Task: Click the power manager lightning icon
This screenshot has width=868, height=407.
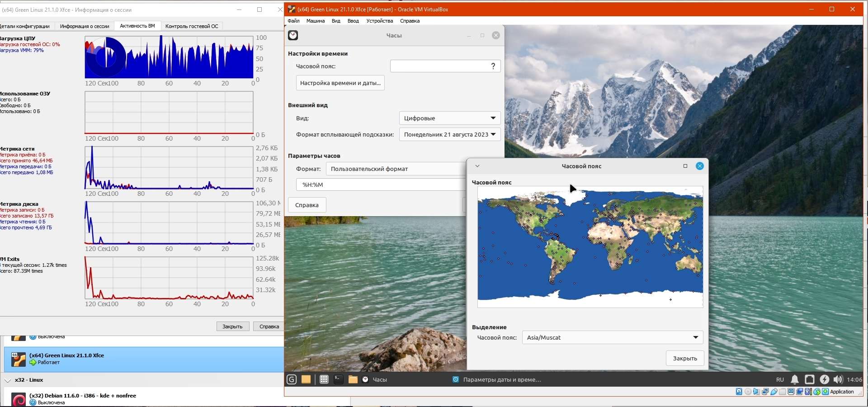Action: (824, 379)
